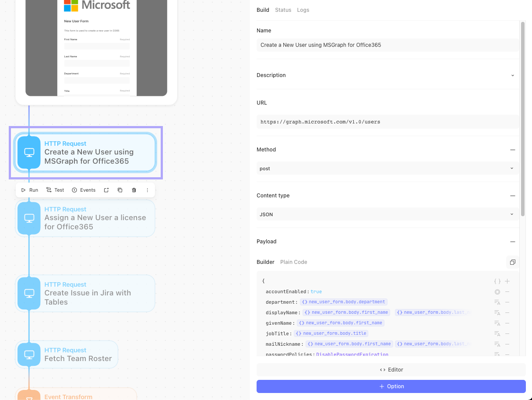Screen dimensions: 532x400
Task: Click the URL input field
Action: (x=388, y=122)
